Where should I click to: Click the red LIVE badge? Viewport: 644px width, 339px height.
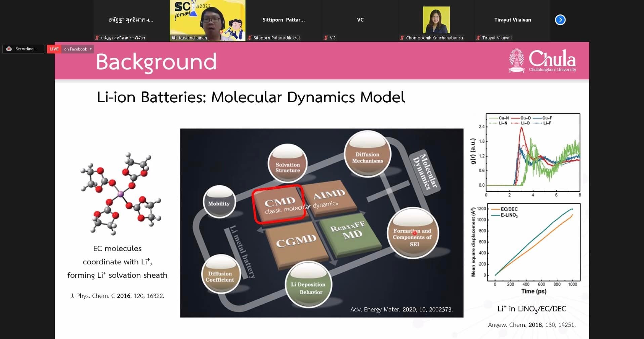coord(54,49)
